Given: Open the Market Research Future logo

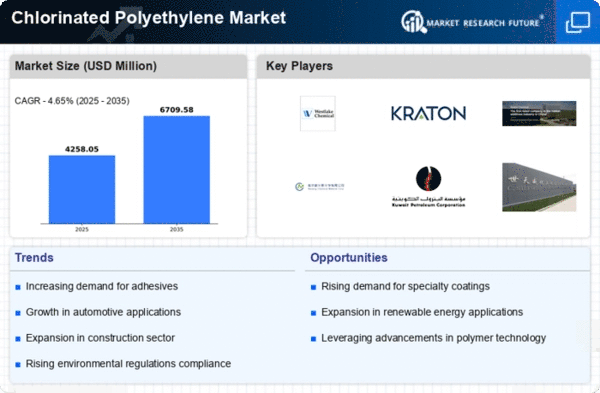Looking at the screenshot, I should coord(472,22).
